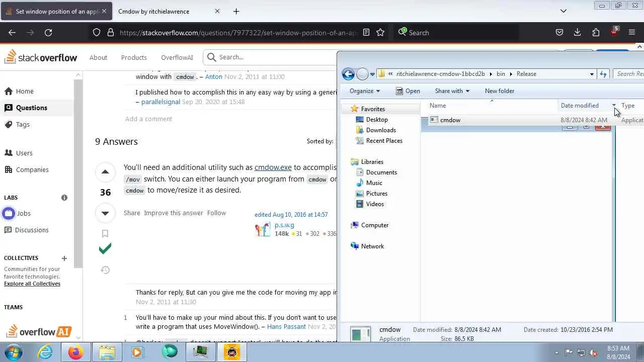The width and height of the screenshot is (644, 362).
Task: Open parallelsignal user link
Action: tap(160, 102)
